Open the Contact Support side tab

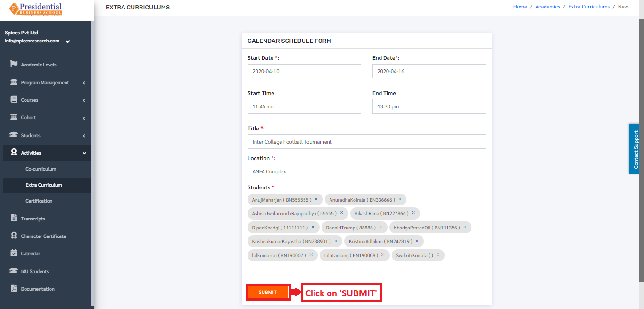[634, 149]
